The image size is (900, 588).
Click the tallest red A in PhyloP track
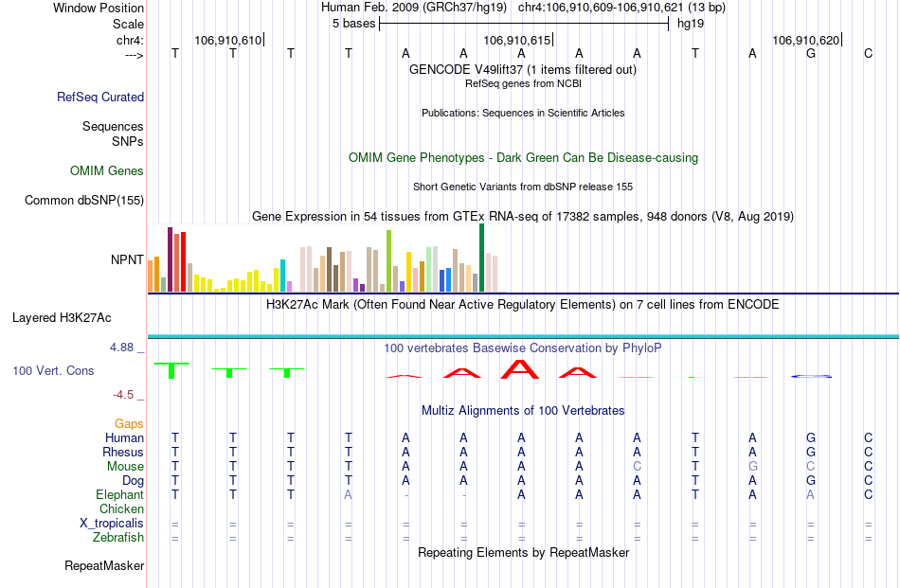point(520,369)
